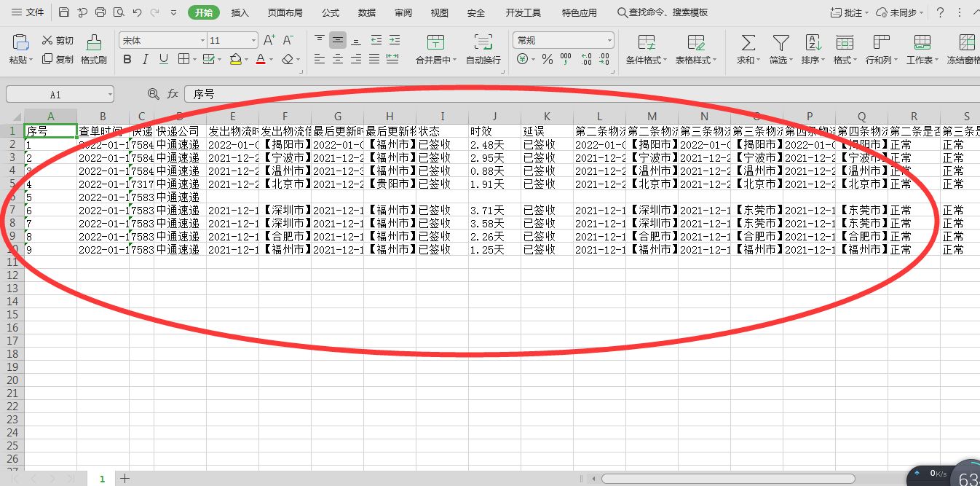
Task: Click the 粘贴 (Paste) clipboard icon
Action: point(20,43)
